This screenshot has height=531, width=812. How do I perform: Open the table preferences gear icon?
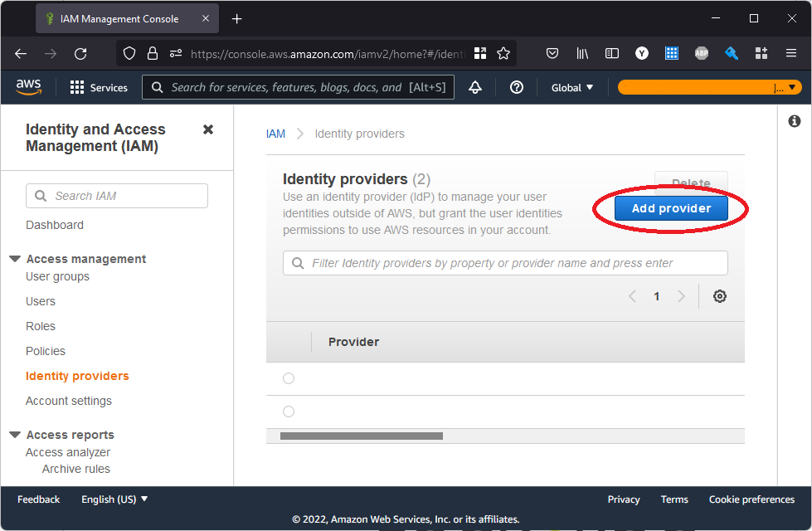719,296
